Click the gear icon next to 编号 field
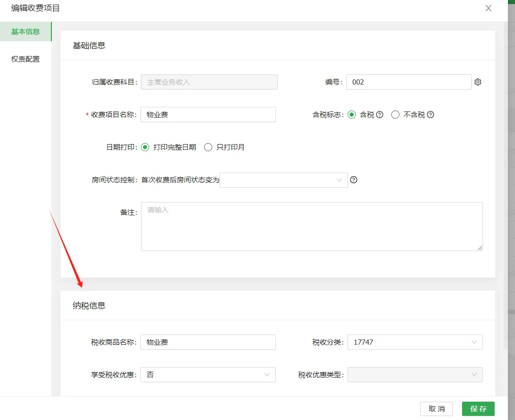Image resolution: width=515 pixels, height=420 pixels. coord(478,82)
